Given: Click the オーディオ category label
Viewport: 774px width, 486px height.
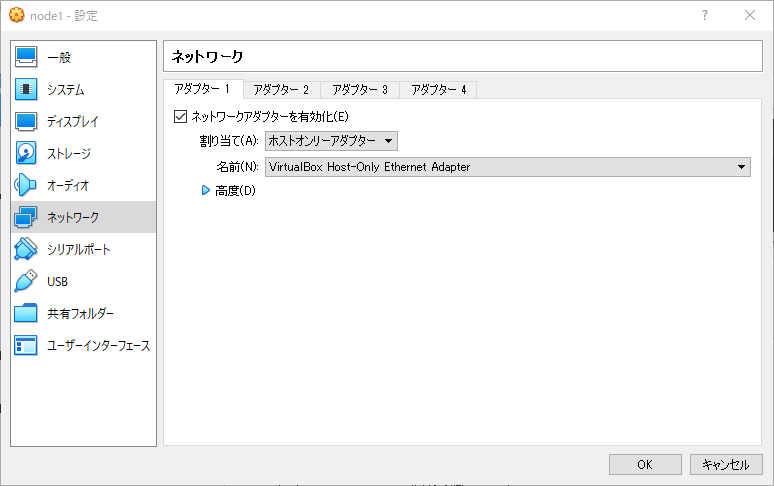Looking at the screenshot, I should (x=68, y=186).
